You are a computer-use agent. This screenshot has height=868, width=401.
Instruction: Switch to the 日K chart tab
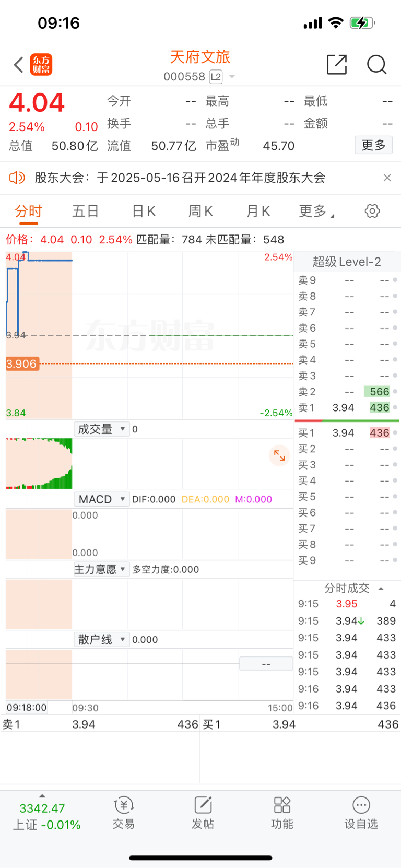(x=144, y=211)
